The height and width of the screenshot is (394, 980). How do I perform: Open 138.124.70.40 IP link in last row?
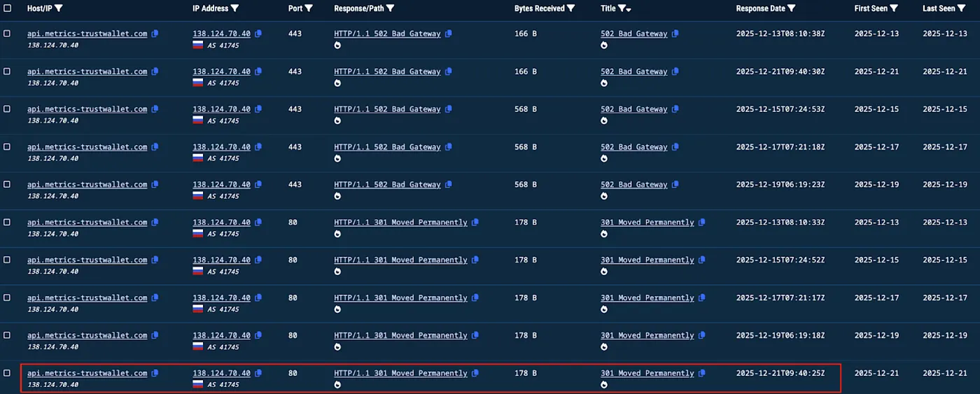[x=221, y=373]
